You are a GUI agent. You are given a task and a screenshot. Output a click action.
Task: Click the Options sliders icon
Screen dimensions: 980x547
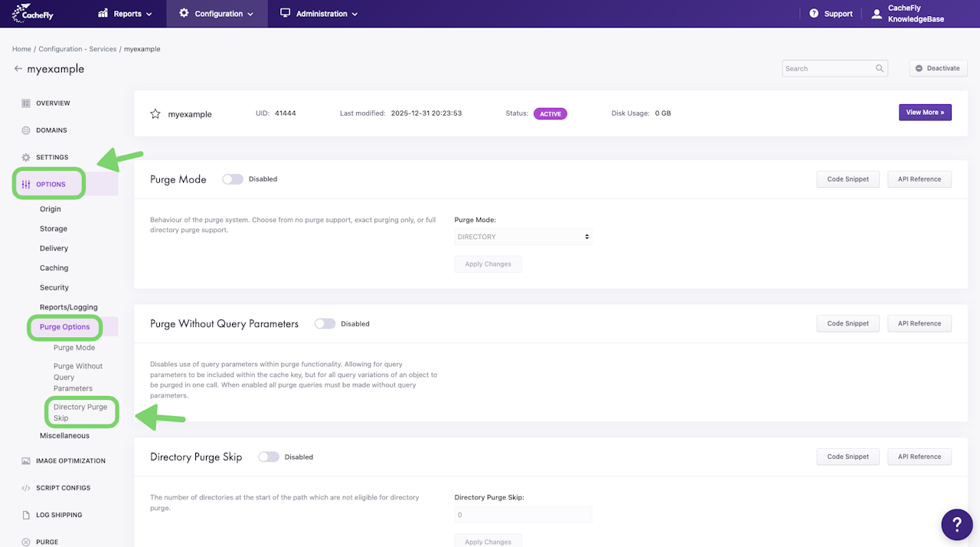coord(26,185)
